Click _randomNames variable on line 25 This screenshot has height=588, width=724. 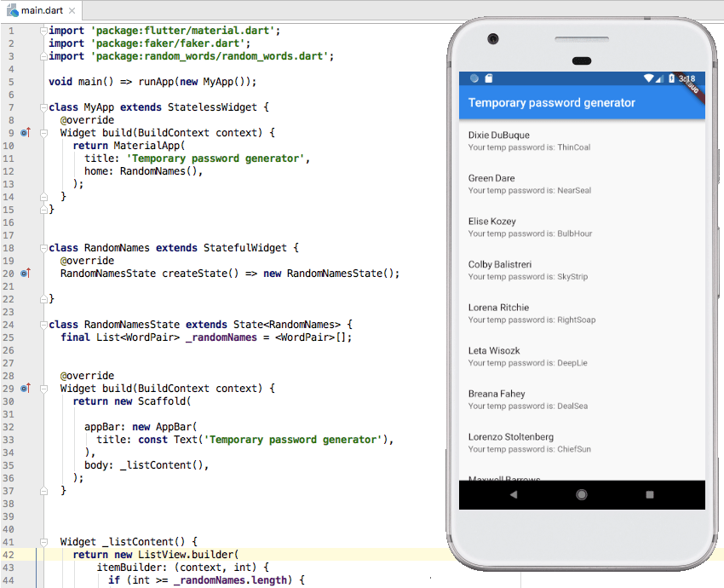pyautogui.click(x=221, y=337)
